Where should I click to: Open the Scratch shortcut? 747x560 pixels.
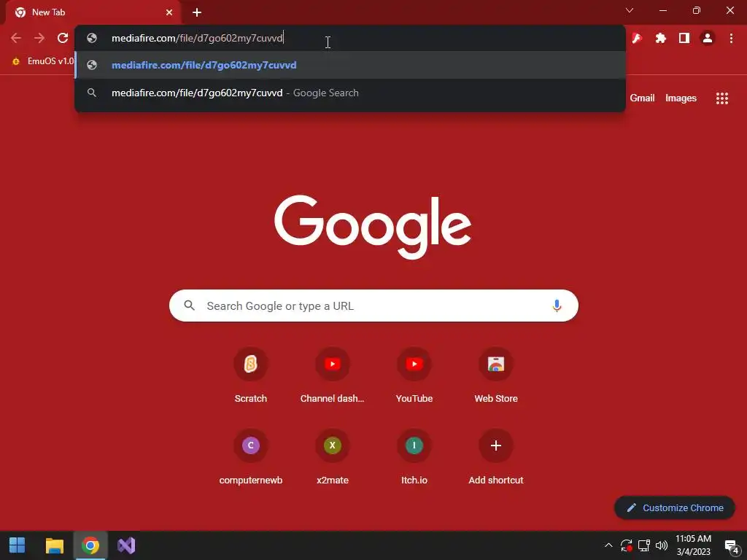point(251,376)
